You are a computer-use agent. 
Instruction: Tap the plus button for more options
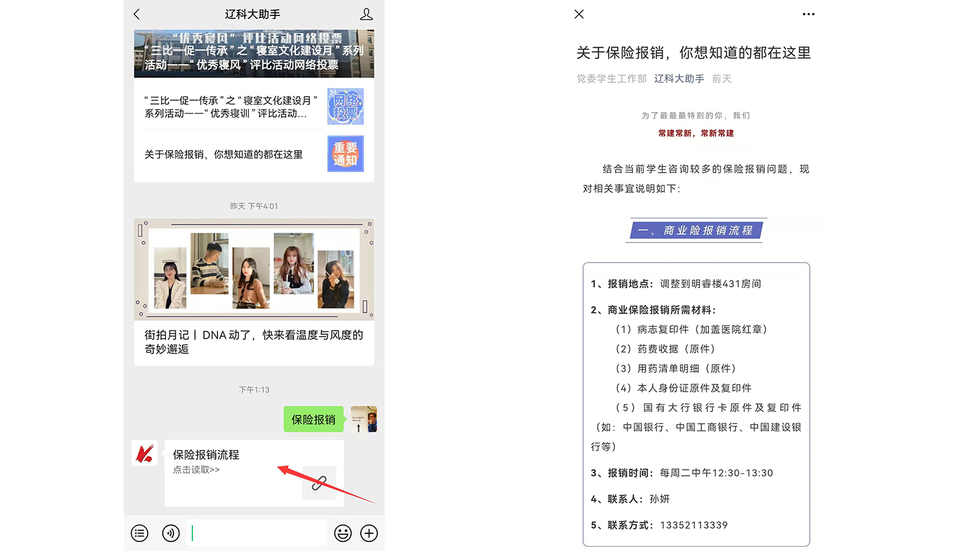point(369,533)
